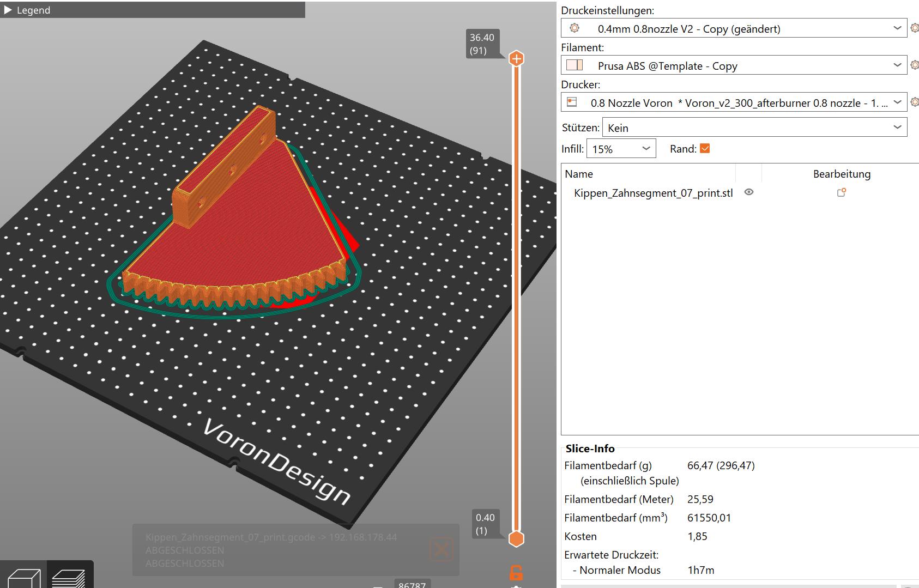This screenshot has width=919, height=588.
Task: Click the printer icon inside Drucker dropdown
Action: 572,102
